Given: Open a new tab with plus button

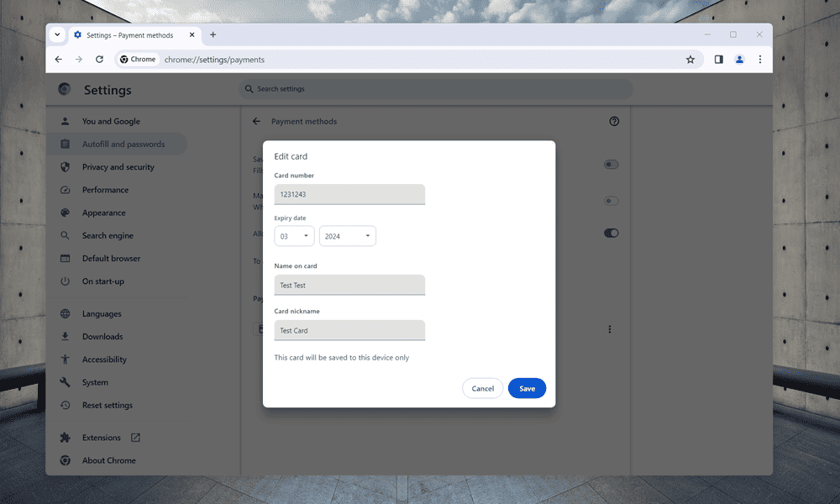Looking at the screenshot, I should (213, 34).
